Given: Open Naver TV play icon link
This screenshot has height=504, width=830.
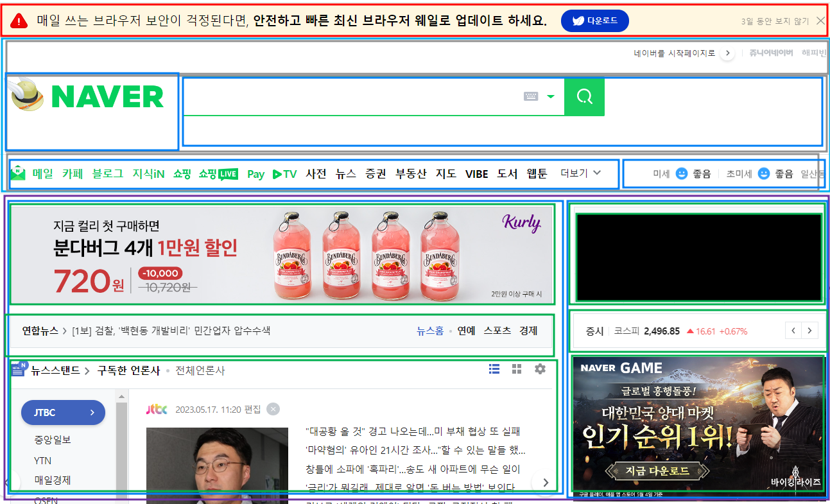Looking at the screenshot, I should (x=284, y=174).
